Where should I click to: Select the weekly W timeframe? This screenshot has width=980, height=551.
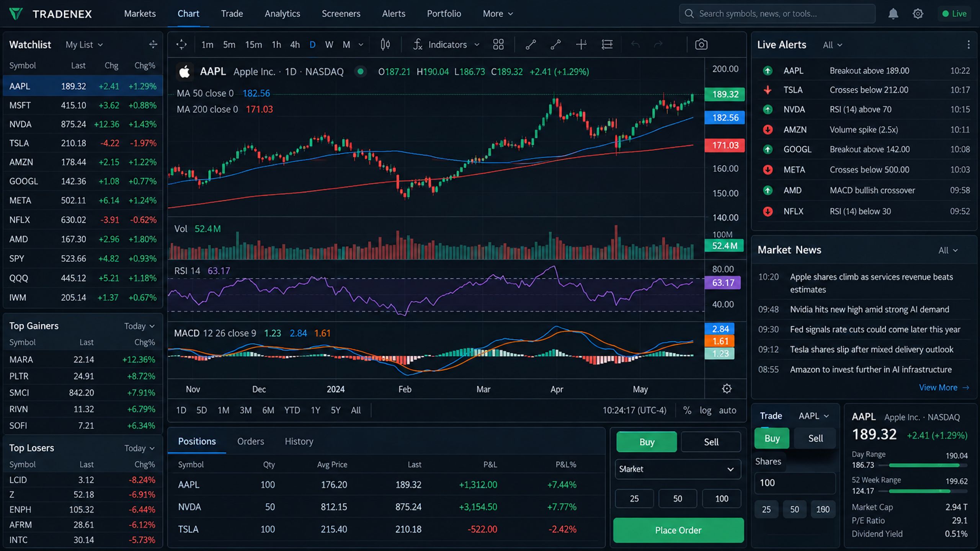pos(329,45)
